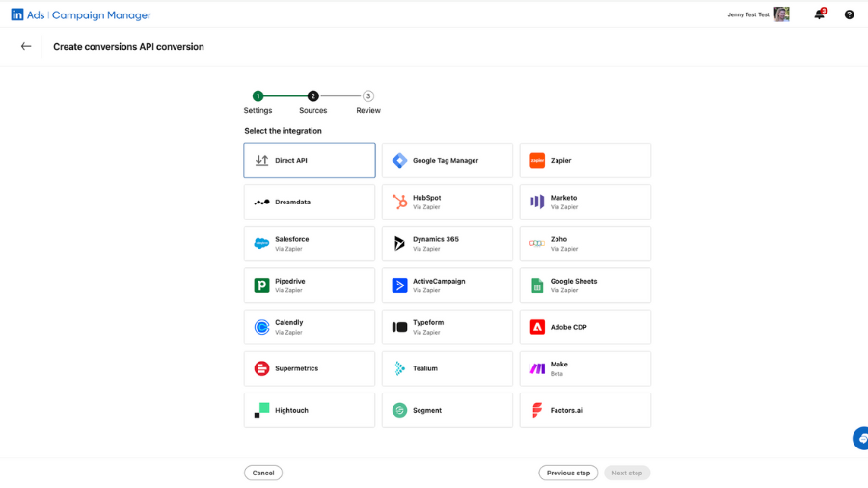Click the Adobe CDP red icon
This screenshot has height=488, width=868.
pos(537,327)
